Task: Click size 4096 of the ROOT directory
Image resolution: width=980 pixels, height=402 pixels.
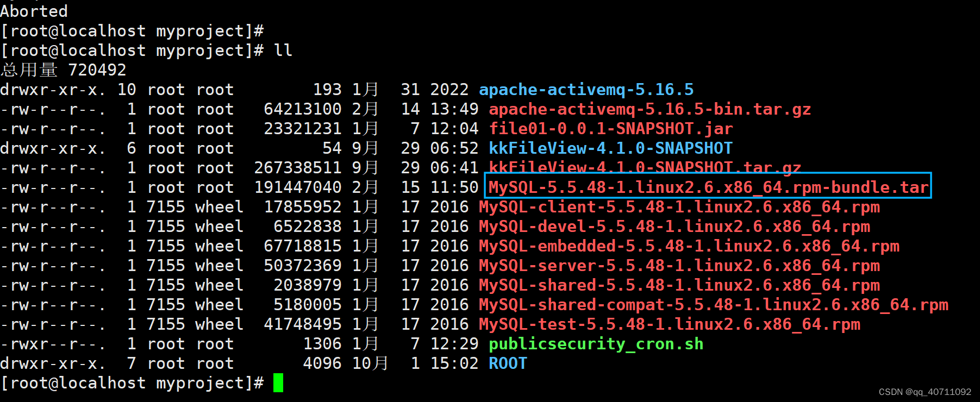Action: 322,363
